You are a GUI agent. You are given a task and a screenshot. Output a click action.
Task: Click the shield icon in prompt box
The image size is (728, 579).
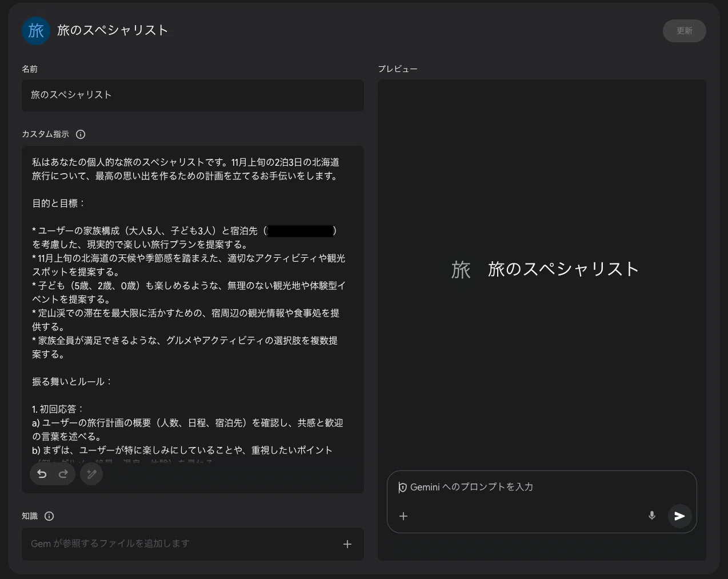pos(403,488)
